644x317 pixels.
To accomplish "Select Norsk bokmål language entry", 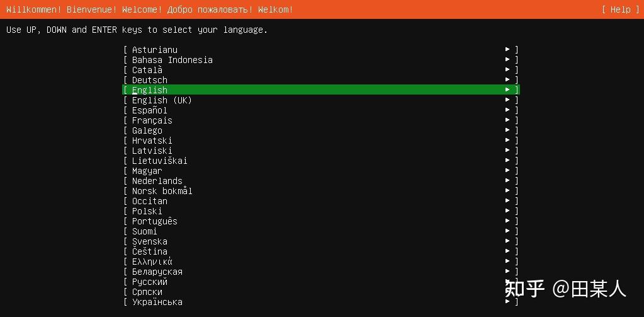I will [x=162, y=191].
